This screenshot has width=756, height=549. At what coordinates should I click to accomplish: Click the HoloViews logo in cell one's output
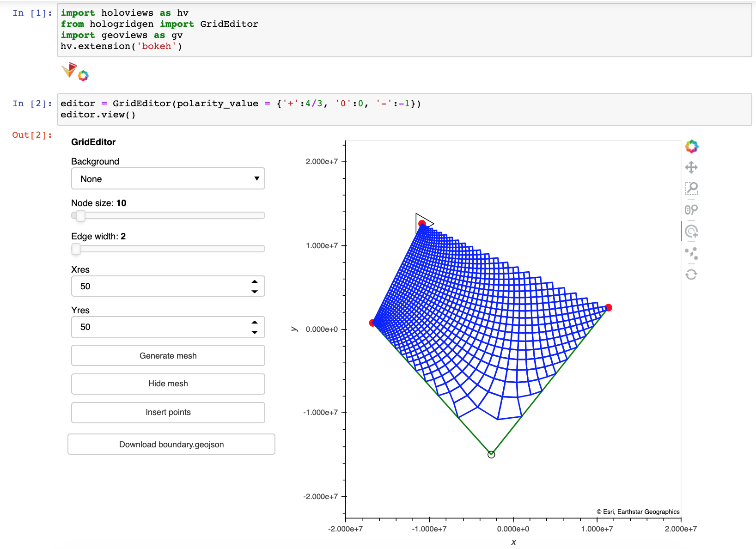(70, 71)
